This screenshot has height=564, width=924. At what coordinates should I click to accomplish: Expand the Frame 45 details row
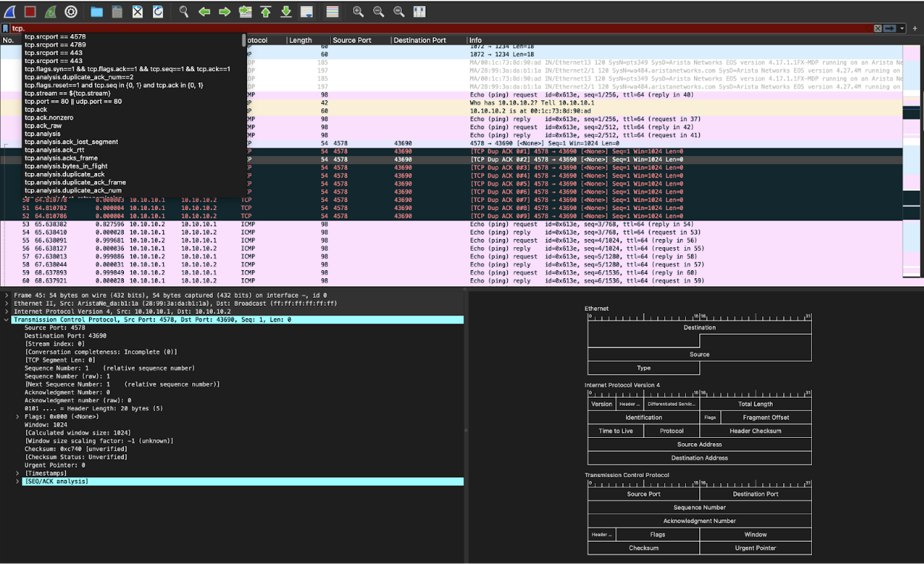pyautogui.click(x=6, y=294)
